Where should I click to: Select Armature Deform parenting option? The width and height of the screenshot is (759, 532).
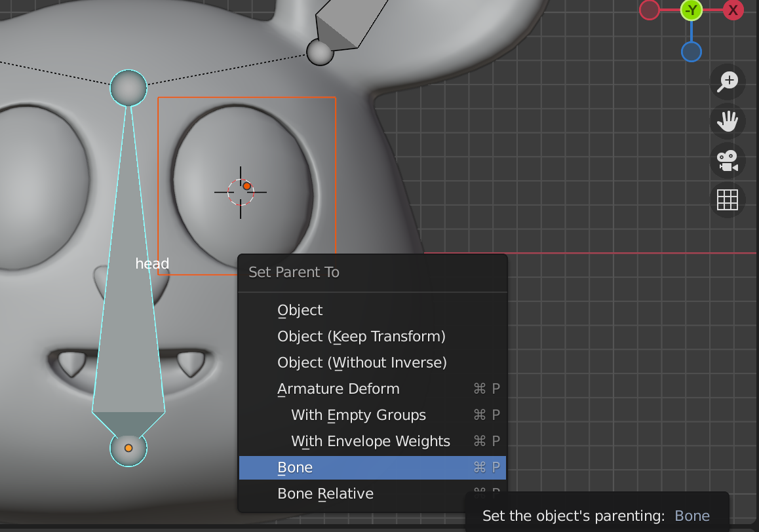pos(339,389)
